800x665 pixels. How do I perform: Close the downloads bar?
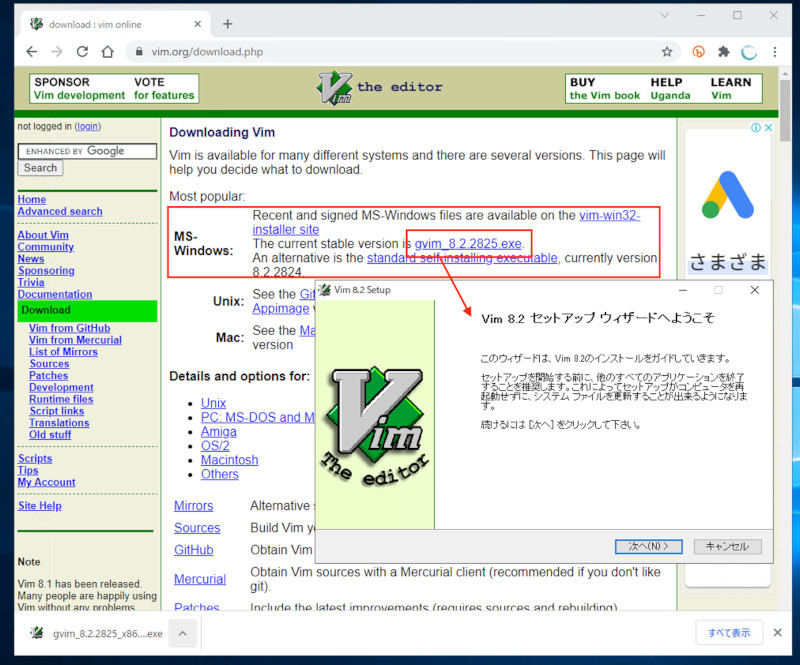click(779, 632)
